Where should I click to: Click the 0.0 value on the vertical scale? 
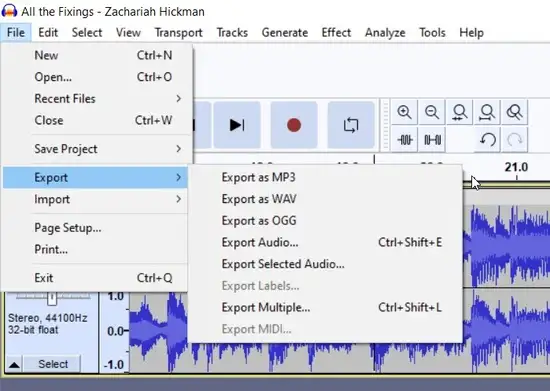[116, 331]
